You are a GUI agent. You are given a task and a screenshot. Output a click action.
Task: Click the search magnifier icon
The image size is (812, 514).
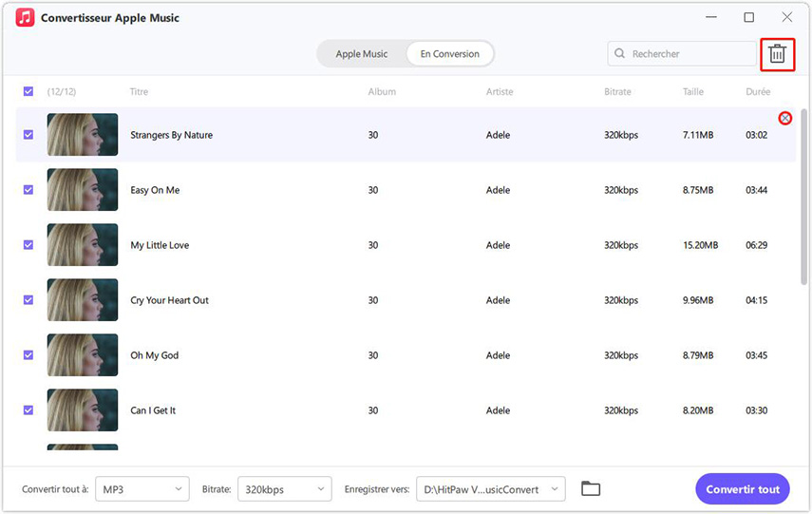click(x=619, y=53)
